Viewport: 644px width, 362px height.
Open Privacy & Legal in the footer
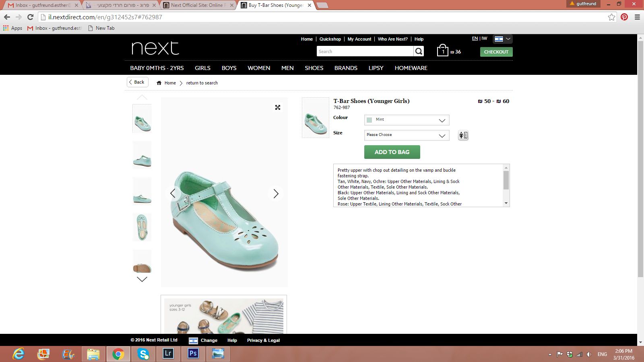(263, 340)
